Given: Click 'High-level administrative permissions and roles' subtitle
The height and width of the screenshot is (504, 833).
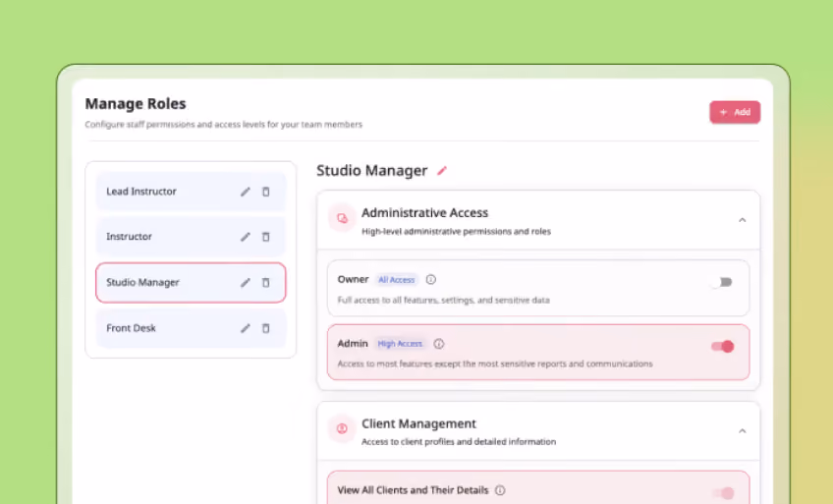Looking at the screenshot, I should click(457, 232).
